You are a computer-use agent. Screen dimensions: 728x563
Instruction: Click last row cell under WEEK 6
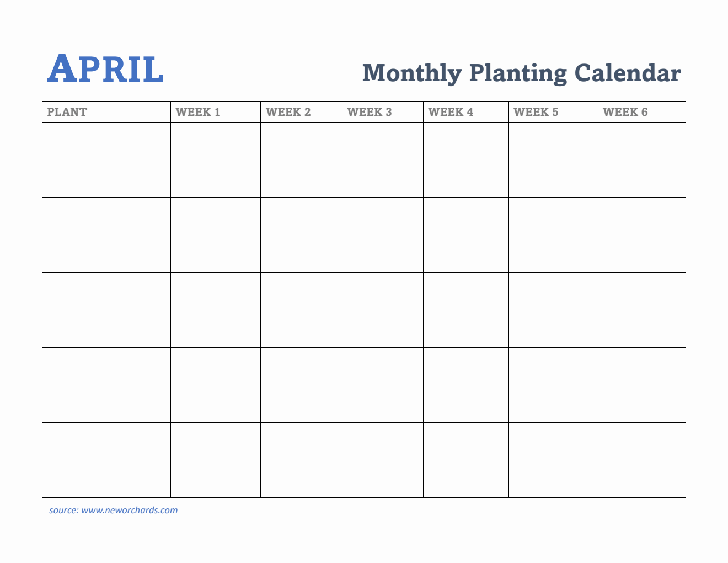point(641,479)
